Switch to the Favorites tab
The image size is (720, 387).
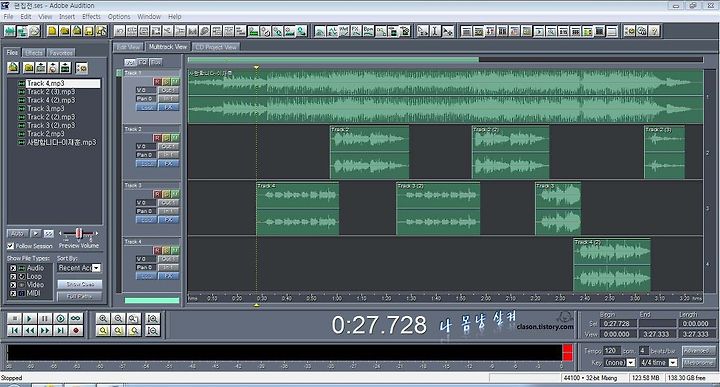point(61,53)
